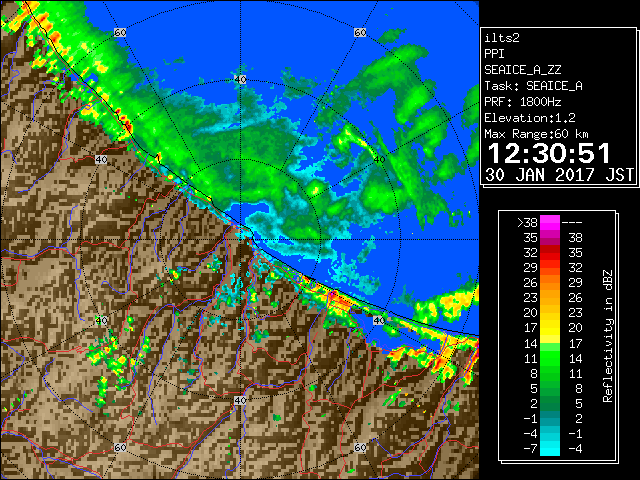This screenshot has width=640, height=480.
Task: Click the radar site name 'ilts2'
Action: (502, 38)
